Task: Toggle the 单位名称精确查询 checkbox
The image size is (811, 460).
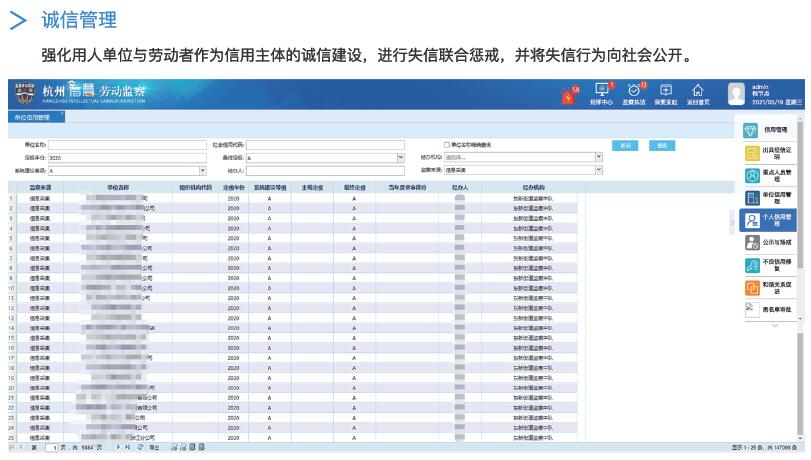Action: 447,145
